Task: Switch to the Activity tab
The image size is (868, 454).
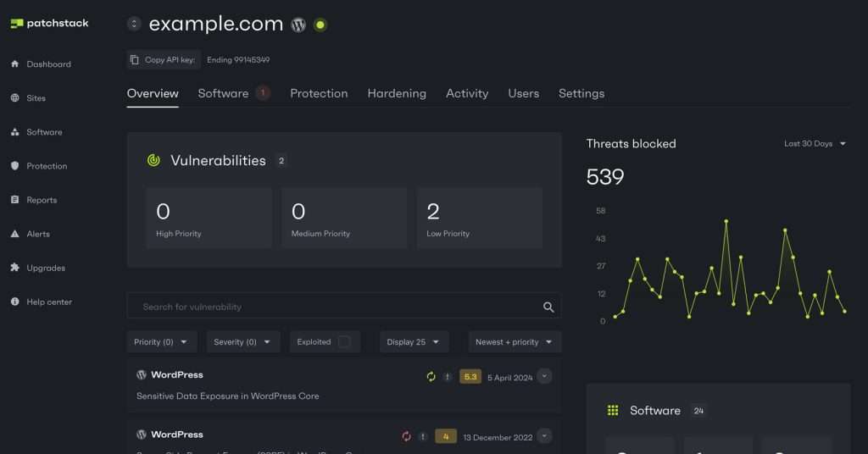Action: (467, 93)
